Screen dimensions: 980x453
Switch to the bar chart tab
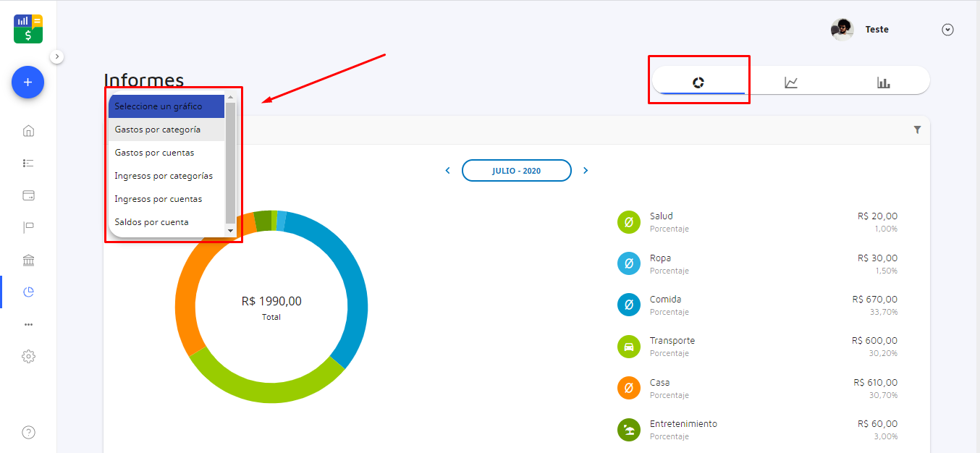click(883, 82)
